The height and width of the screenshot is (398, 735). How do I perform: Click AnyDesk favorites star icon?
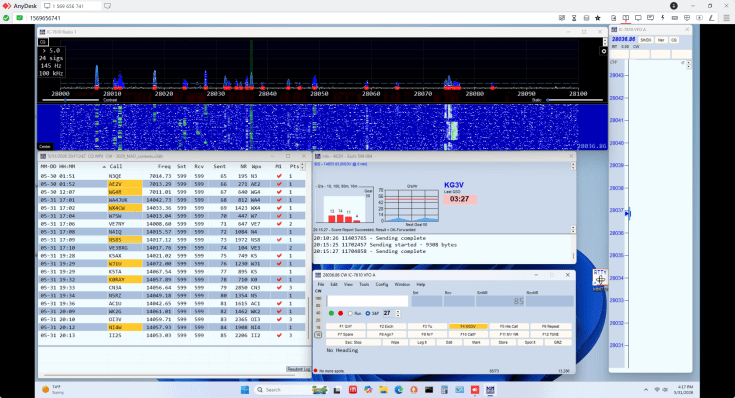pos(598,18)
